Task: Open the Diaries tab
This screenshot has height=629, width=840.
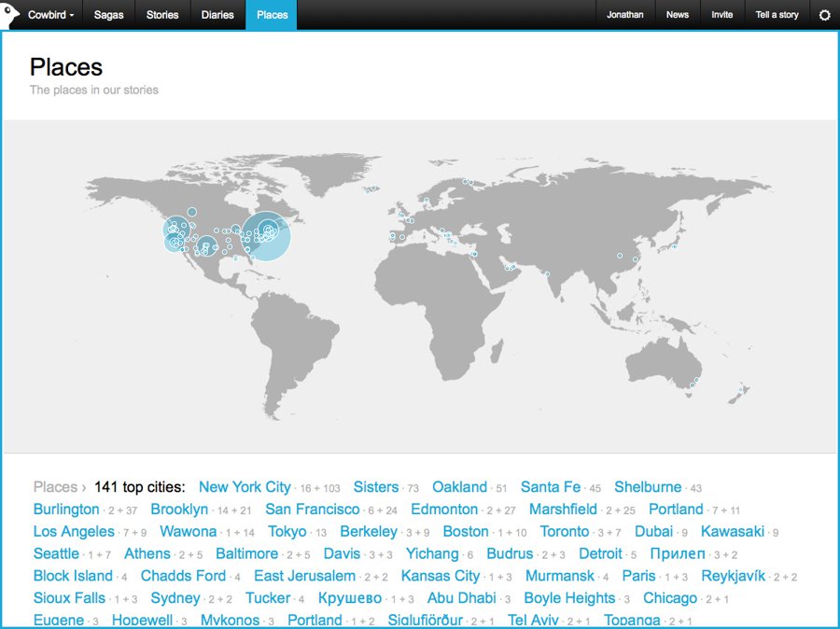Action: [217, 15]
